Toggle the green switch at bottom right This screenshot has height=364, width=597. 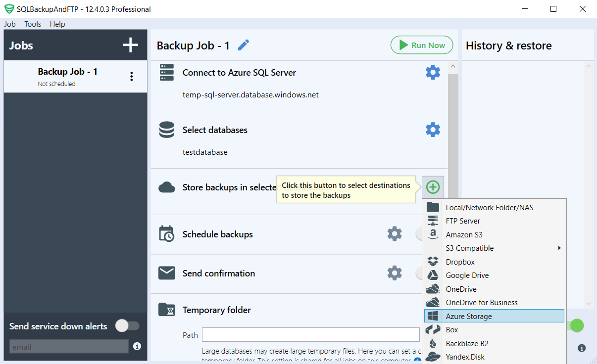[575, 325]
